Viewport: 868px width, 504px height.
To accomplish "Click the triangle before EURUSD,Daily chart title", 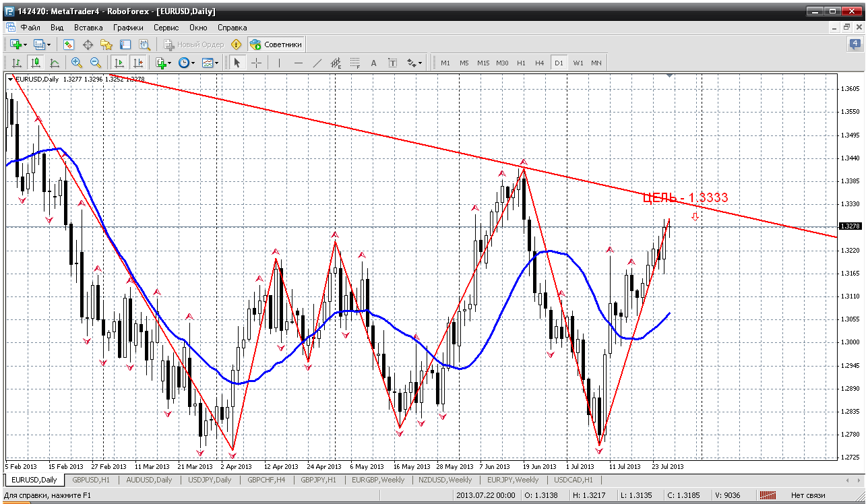I will [x=10, y=80].
